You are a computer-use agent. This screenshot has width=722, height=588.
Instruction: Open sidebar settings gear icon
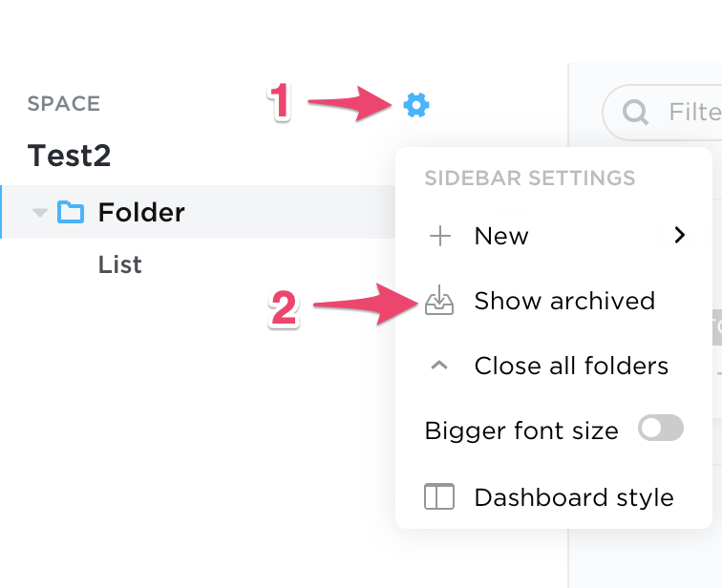[416, 105]
